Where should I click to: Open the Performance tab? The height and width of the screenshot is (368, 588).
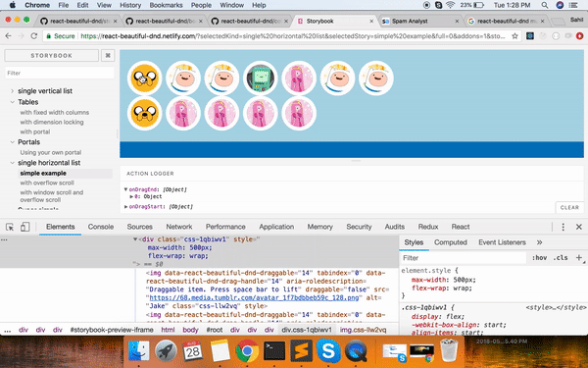[x=225, y=227]
